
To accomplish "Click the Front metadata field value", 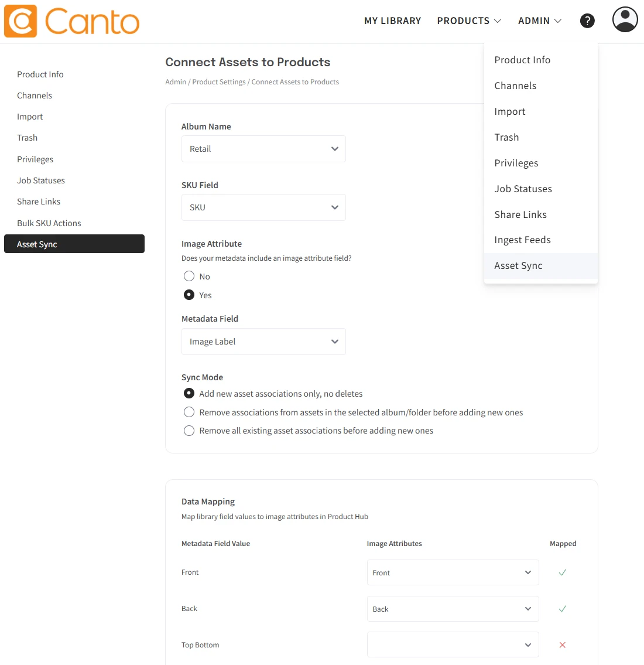I will point(190,572).
